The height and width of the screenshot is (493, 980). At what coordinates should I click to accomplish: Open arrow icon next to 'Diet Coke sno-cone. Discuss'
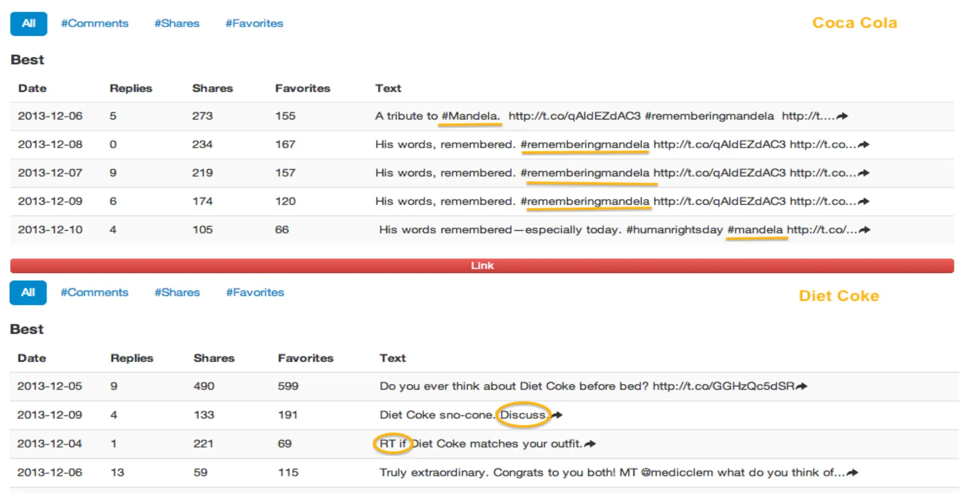(x=557, y=415)
